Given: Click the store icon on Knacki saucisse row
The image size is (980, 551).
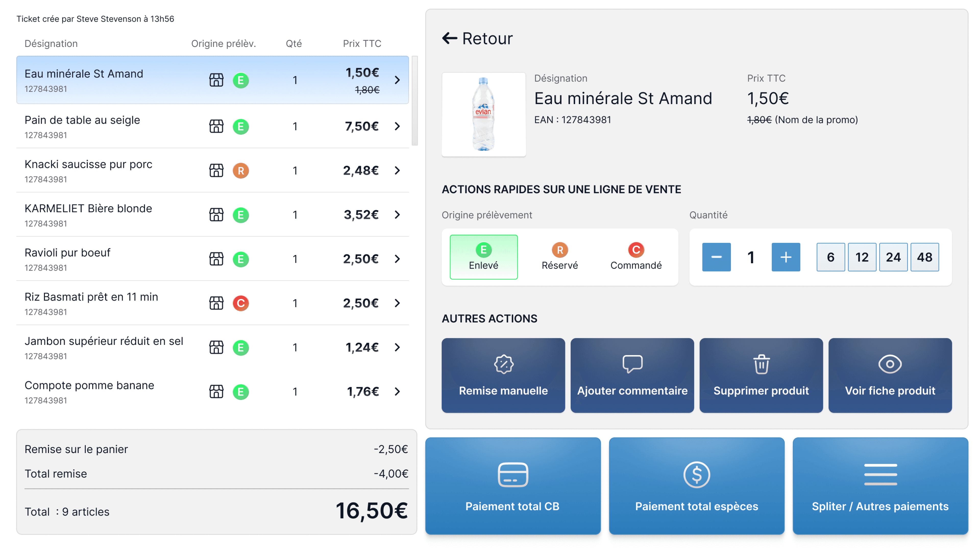Looking at the screenshot, I should (216, 170).
